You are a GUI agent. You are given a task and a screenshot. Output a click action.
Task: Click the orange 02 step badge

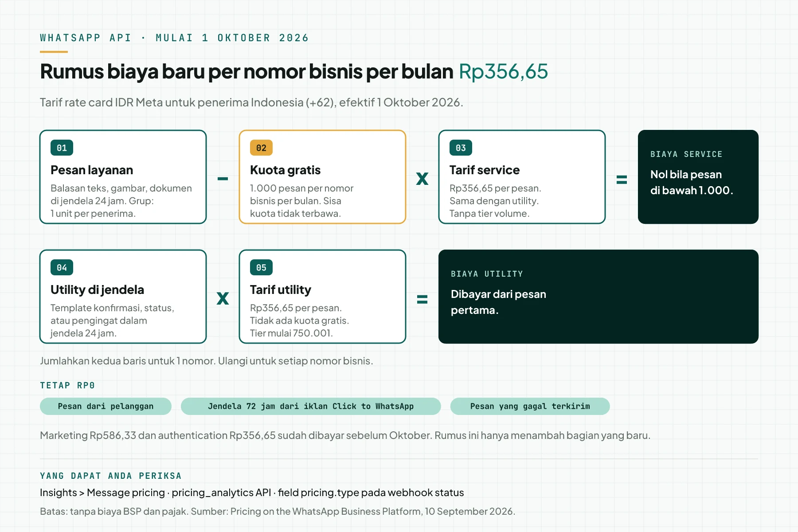pos(261,148)
